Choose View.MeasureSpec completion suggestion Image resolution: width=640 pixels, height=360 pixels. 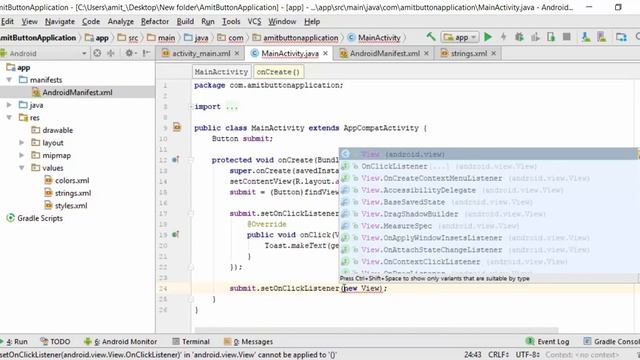pos(488,226)
